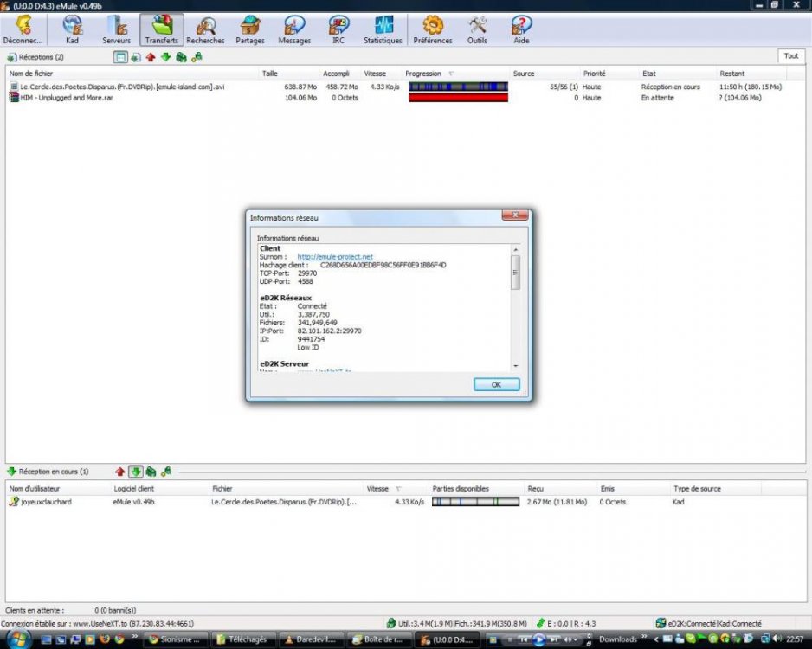Screen dimensions: 812x649
Task: Confirm with the OK button in Informations réseau
Action: point(496,384)
